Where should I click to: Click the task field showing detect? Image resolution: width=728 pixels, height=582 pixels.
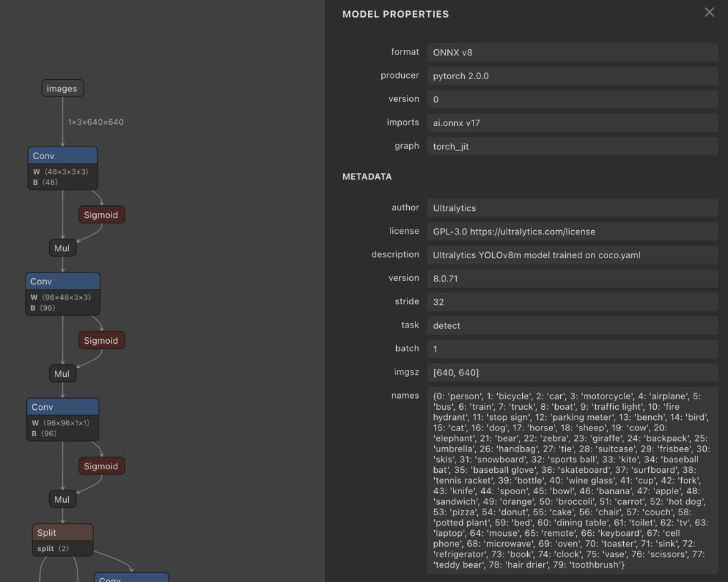click(571, 326)
